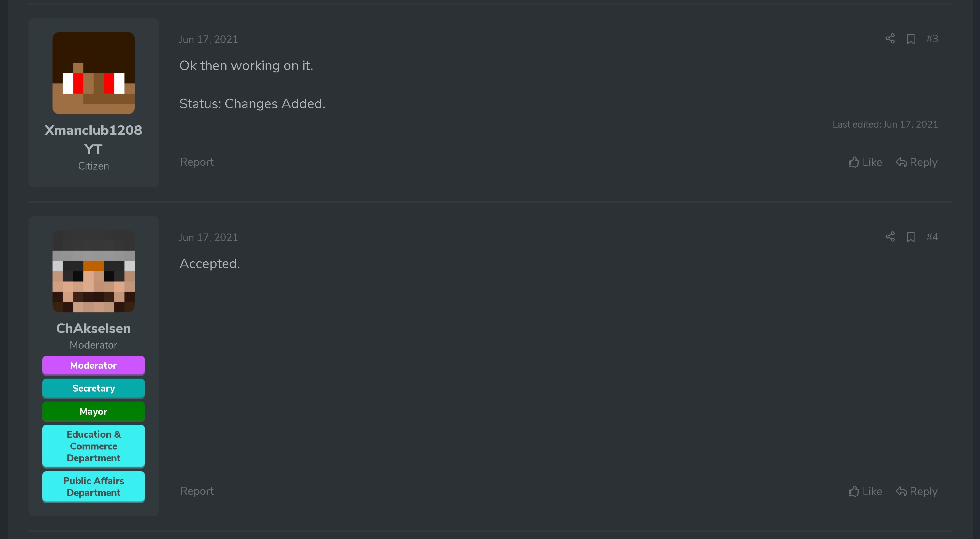The width and height of the screenshot is (980, 539).
Task: Click the share icon on post #3
Action: pos(890,38)
